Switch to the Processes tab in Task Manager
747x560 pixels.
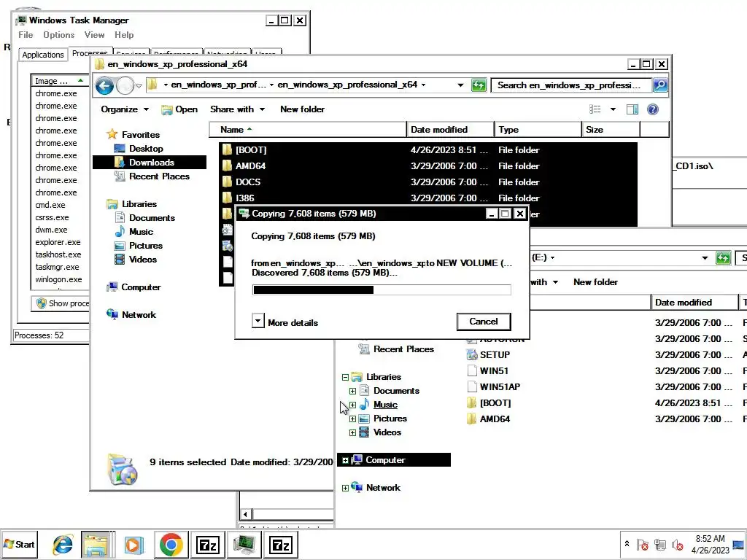90,52
